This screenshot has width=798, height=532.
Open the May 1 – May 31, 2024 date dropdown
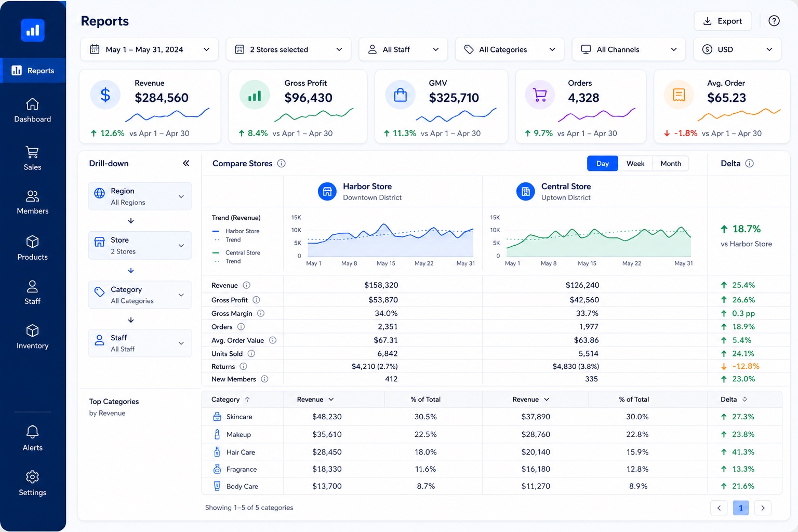[x=150, y=49]
